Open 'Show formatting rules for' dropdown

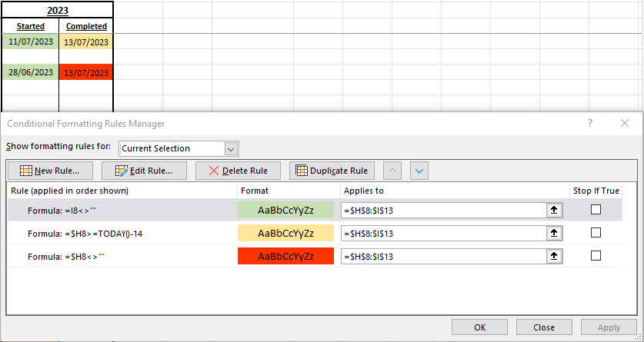point(232,148)
